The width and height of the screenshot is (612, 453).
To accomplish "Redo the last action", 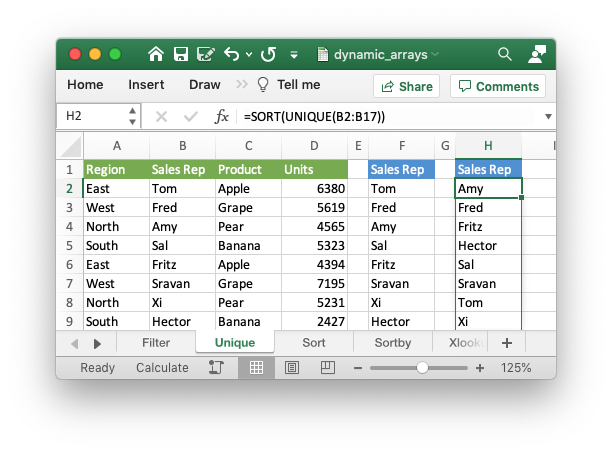I will point(269,54).
